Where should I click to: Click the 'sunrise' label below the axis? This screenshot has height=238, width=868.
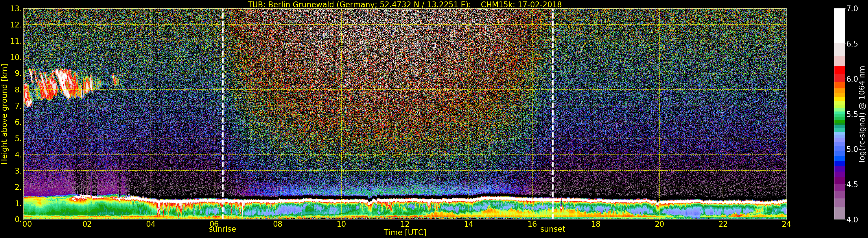222,229
